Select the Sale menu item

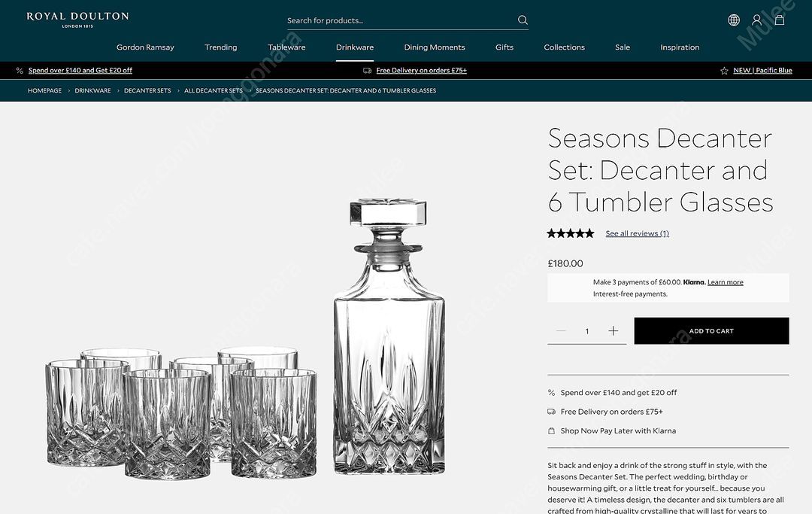point(623,47)
